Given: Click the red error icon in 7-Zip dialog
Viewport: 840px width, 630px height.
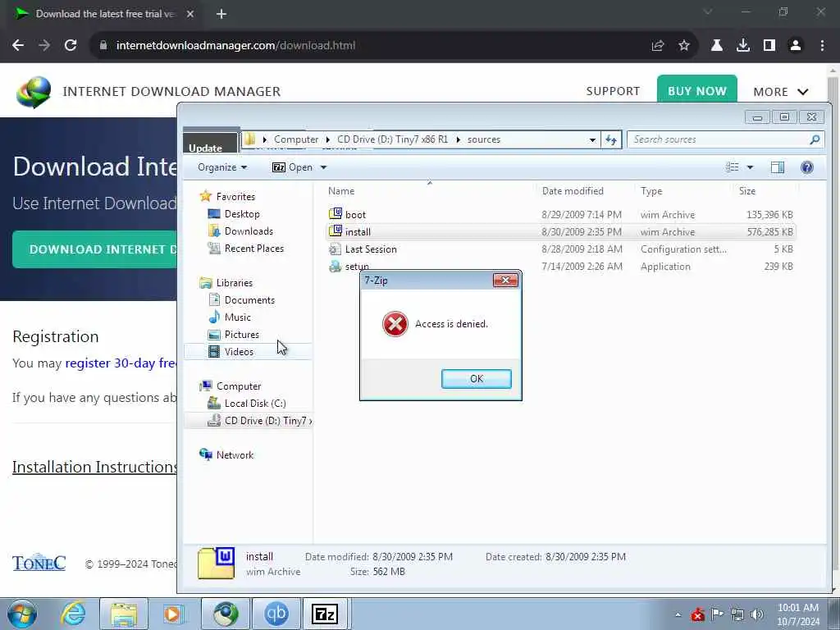Looking at the screenshot, I should [395, 324].
